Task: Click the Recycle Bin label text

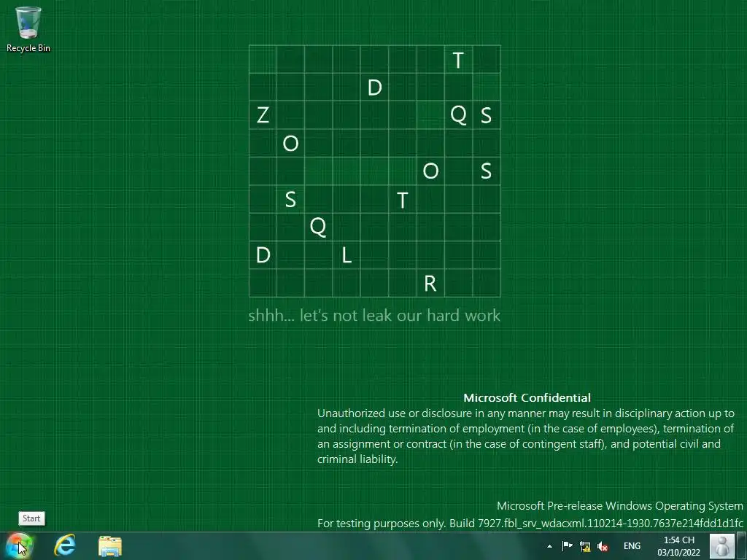Action: click(x=28, y=48)
